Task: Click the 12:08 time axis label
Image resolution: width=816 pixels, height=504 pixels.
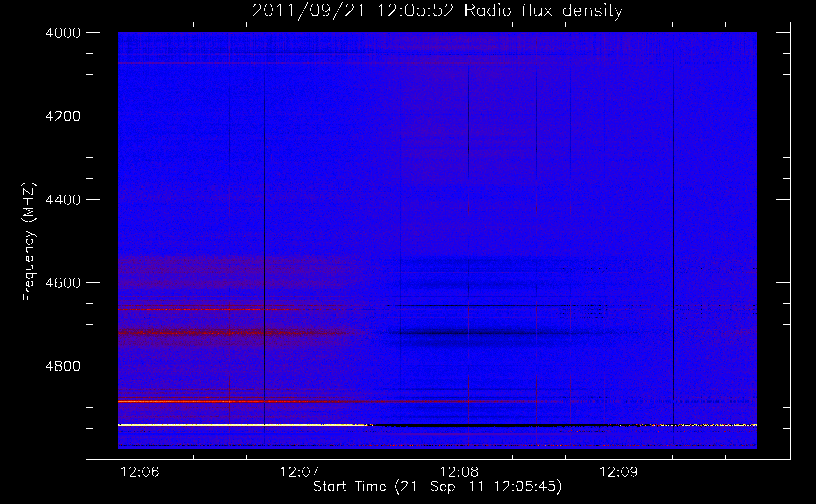Action: 459,472
